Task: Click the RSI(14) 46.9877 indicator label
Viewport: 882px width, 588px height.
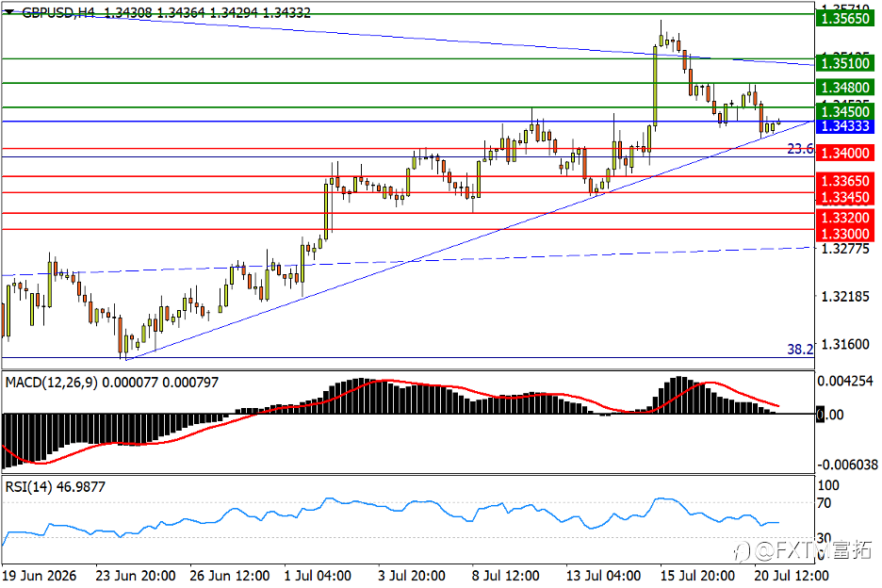Action: coord(55,487)
